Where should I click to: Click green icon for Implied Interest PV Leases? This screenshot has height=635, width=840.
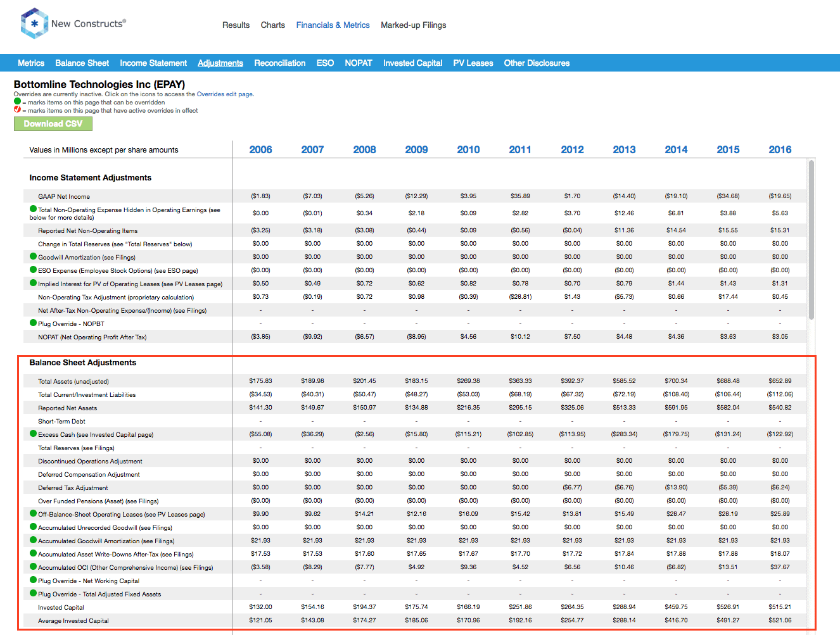(33, 283)
